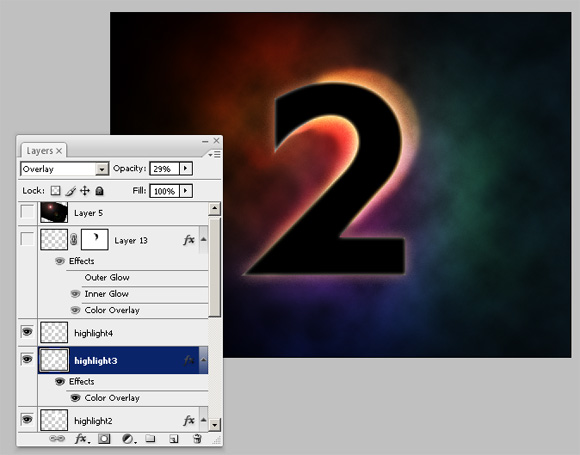Toggle Layer 13 Effects visibility eye
Viewport: 580px width, 455px height.
click(60, 261)
